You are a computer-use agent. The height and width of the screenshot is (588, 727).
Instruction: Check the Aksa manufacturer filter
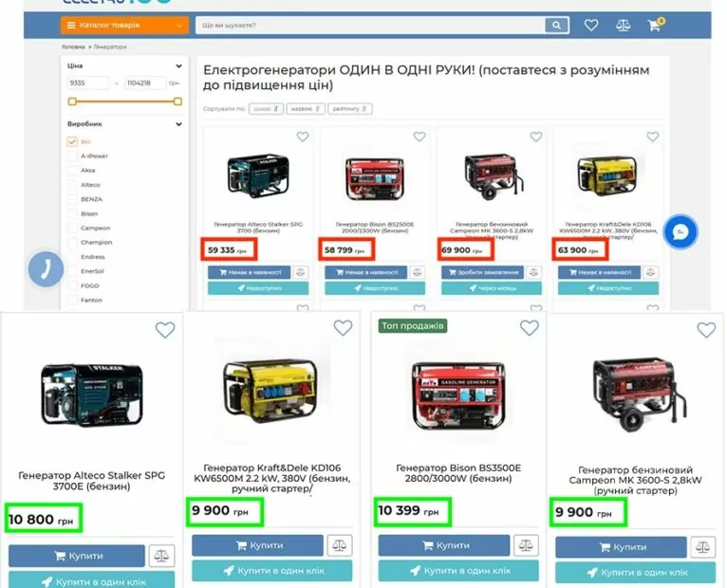pos(72,170)
